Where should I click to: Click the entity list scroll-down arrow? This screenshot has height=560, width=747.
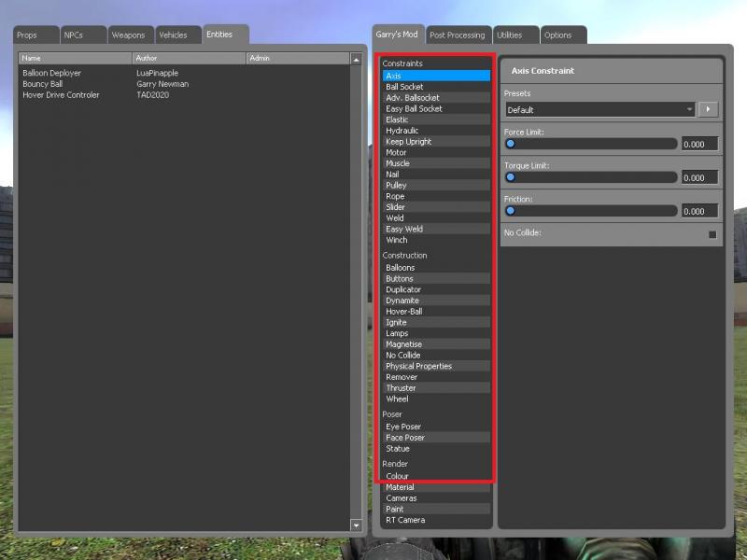[356, 525]
